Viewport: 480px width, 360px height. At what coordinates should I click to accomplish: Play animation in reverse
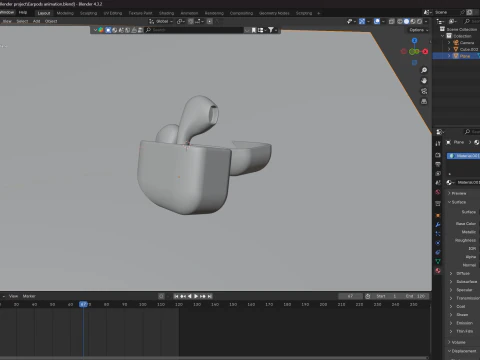click(190, 296)
